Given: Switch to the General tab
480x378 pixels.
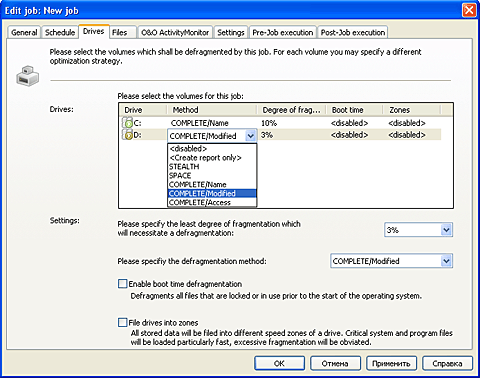Looking at the screenshot, I should pyautogui.click(x=24, y=32).
